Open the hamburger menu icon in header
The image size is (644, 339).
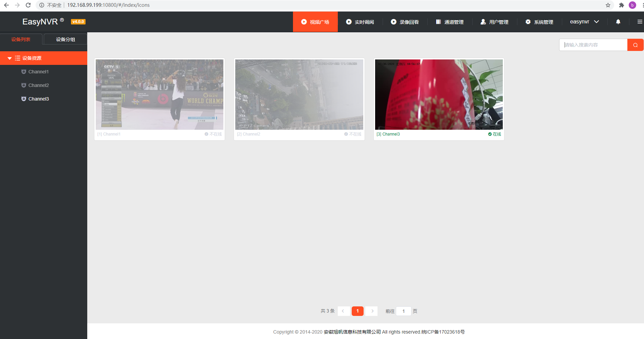point(640,22)
